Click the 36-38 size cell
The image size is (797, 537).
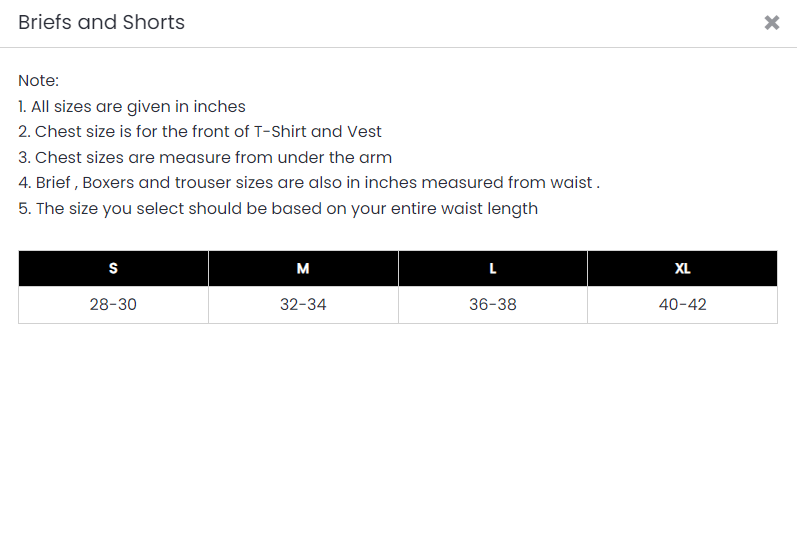coord(492,305)
